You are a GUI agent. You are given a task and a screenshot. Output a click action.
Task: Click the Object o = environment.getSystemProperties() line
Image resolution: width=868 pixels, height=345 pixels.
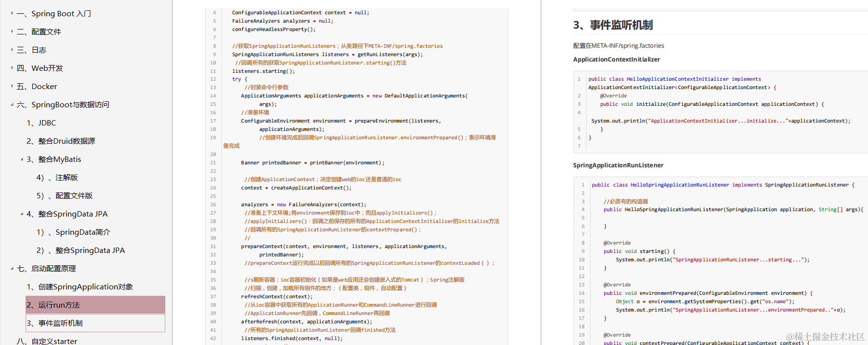tap(705, 302)
